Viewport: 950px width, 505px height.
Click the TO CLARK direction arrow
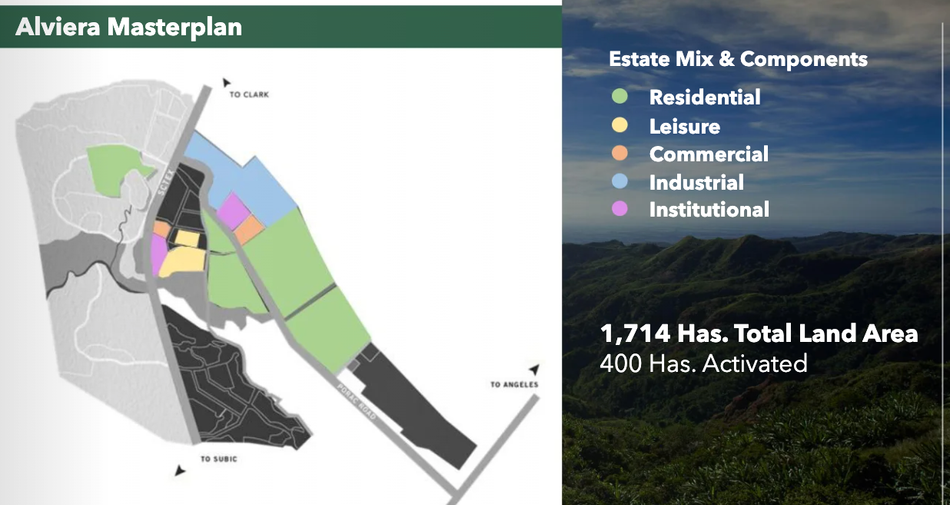[227, 82]
